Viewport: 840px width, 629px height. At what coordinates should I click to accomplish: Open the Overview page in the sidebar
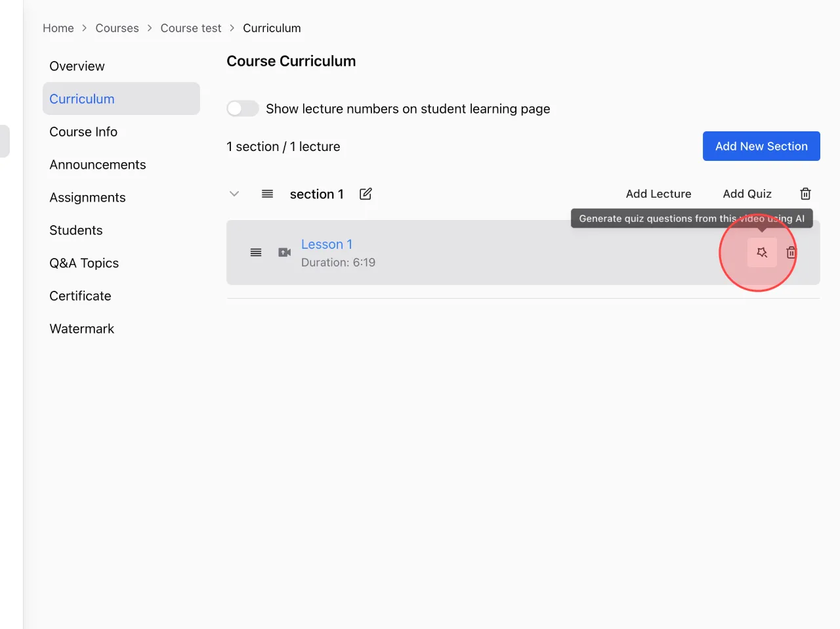121,66
